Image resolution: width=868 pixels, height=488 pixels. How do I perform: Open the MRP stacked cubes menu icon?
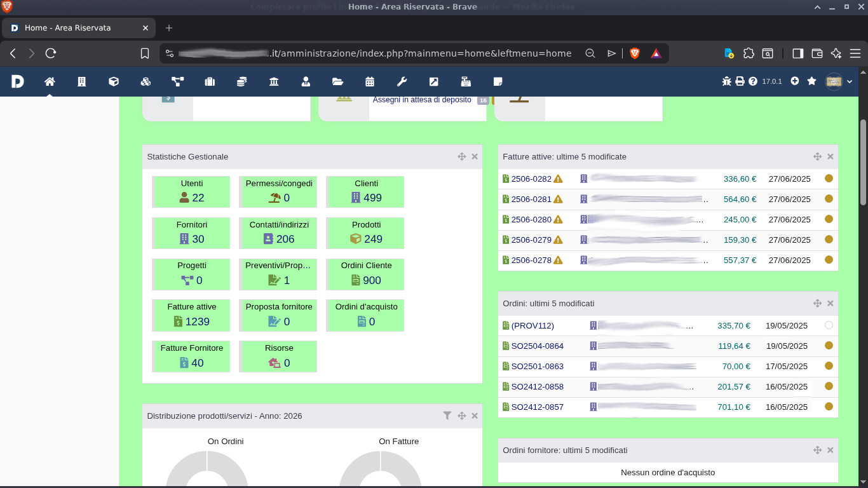tap(146, 81)
